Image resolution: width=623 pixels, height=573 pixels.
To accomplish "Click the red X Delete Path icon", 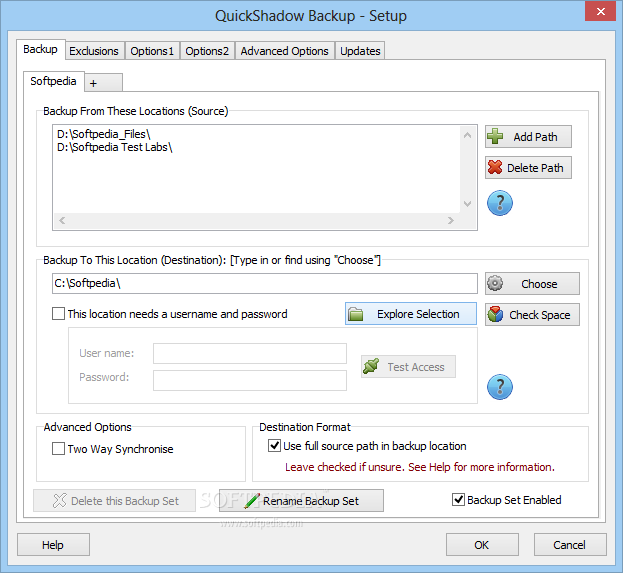I will click(x=495, y=167).
